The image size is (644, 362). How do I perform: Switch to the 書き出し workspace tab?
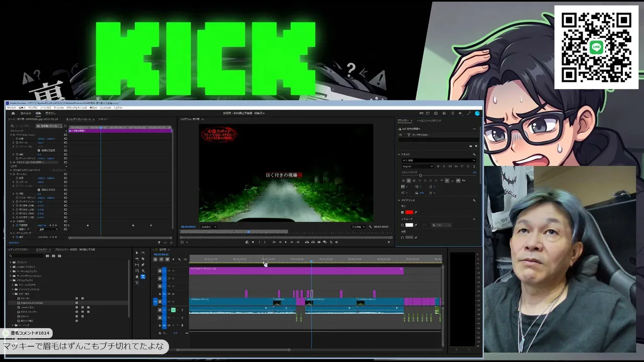pos(50,113)
